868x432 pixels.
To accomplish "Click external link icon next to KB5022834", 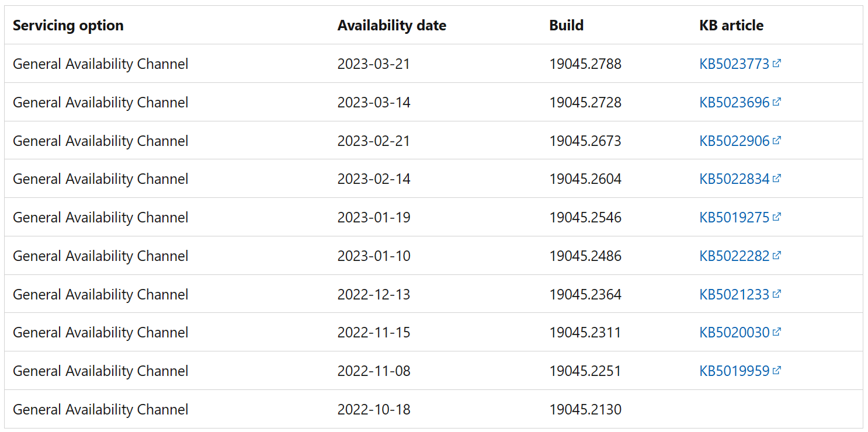I will coord(776,179).
